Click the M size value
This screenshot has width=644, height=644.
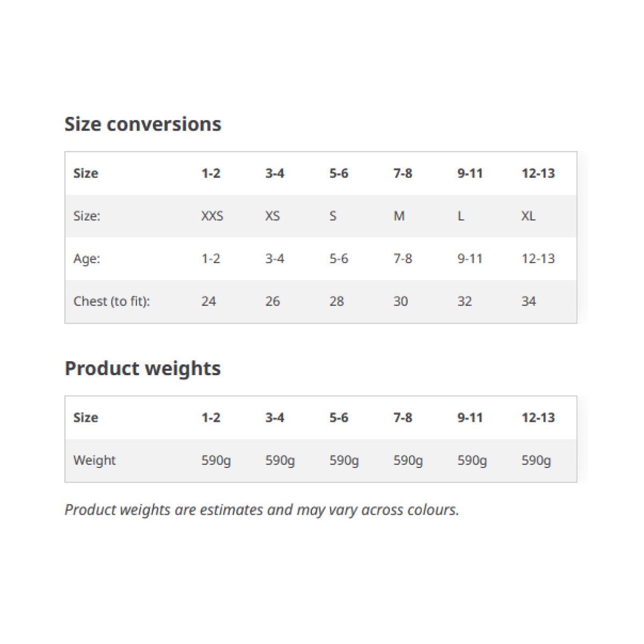coord(399,216)
